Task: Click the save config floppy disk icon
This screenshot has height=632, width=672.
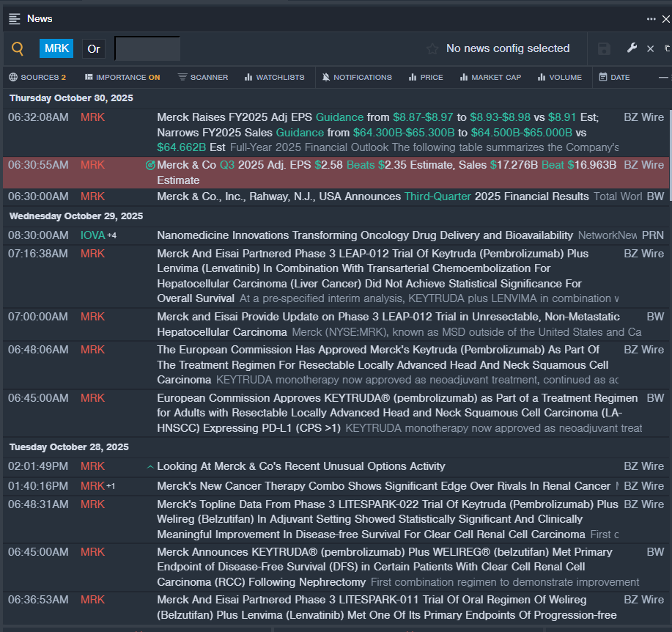Action: 604,49
